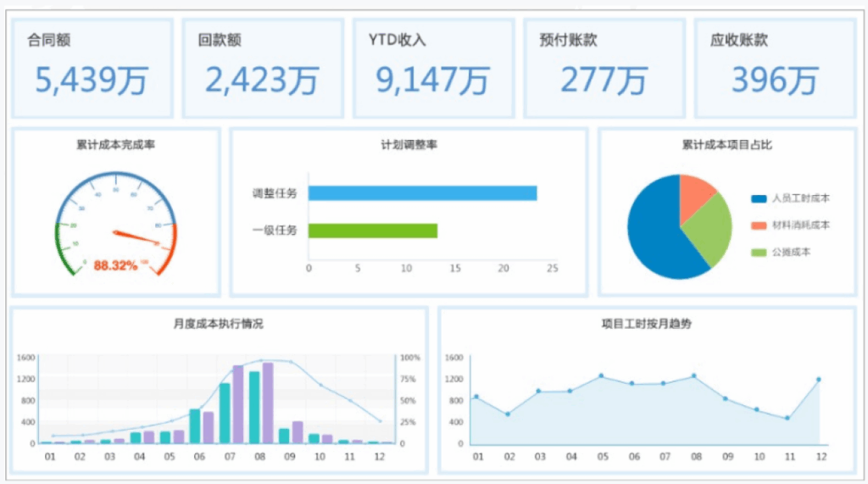This screenshot has height=484, width=868.
Task: Click the teal bar at month 07
Action: pos(225,413)
